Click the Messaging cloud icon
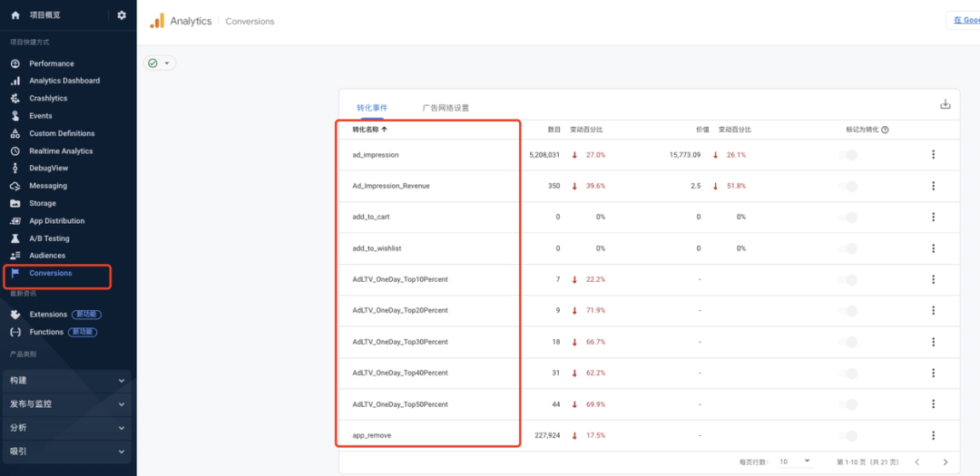This screenshot has width=980, height=476. [x=15, y=186]
